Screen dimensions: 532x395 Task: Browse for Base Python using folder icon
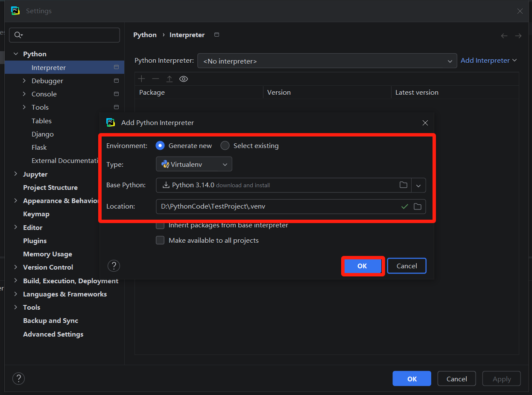click(x=403, y=185)
